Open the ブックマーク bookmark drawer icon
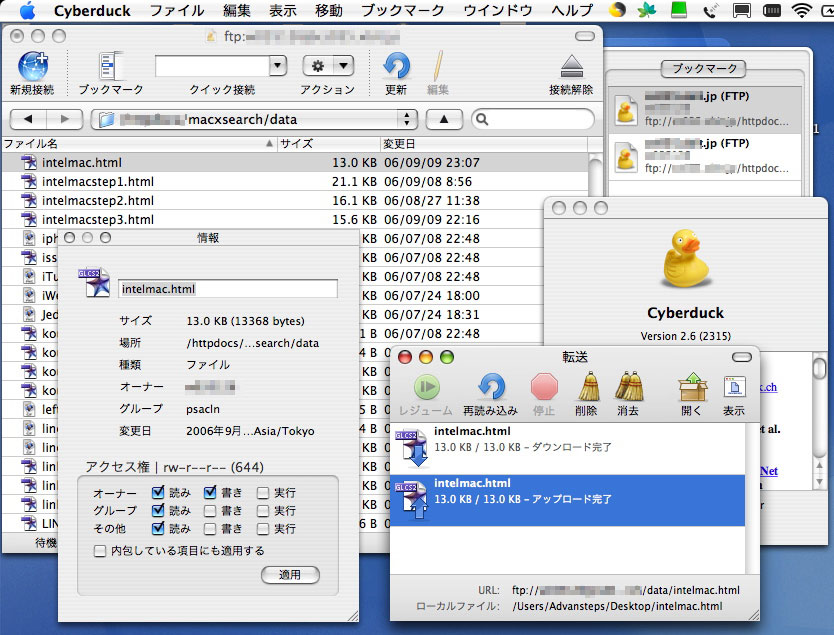 (x=110, y=68)
